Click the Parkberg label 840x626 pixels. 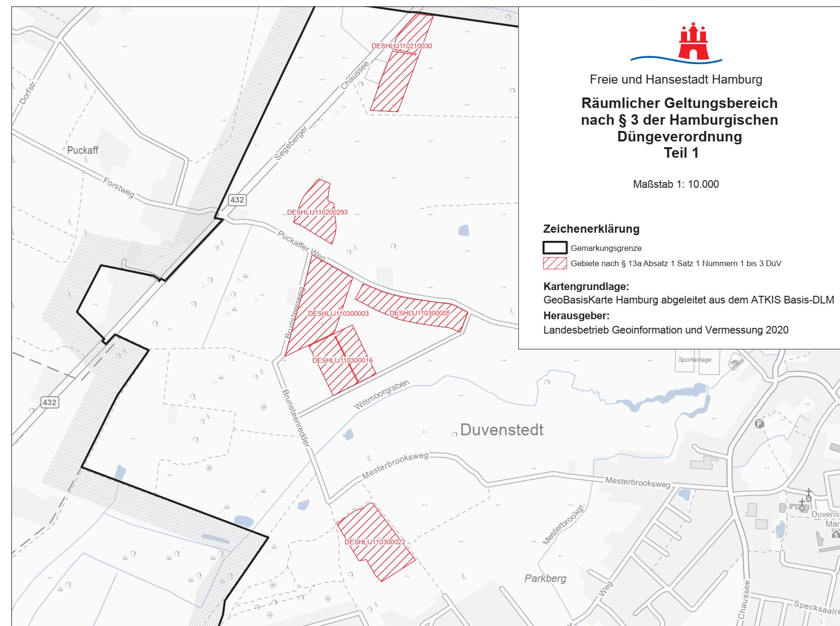coord(545,578)
